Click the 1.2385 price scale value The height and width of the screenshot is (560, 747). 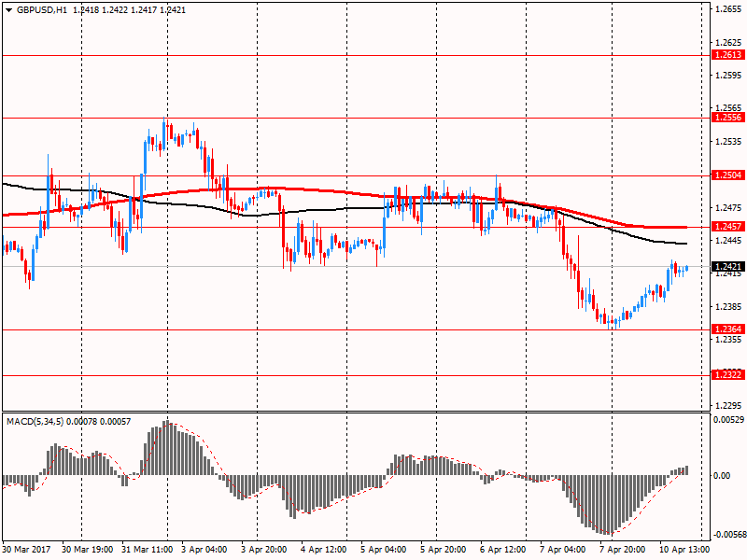pyautogui.click(x=729, y=307)
